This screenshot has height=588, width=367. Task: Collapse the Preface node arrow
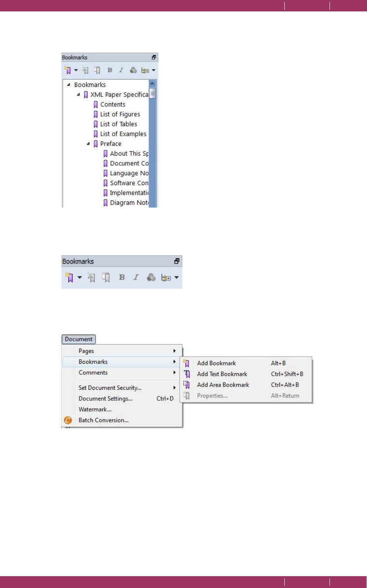click(x=88, y=144)
